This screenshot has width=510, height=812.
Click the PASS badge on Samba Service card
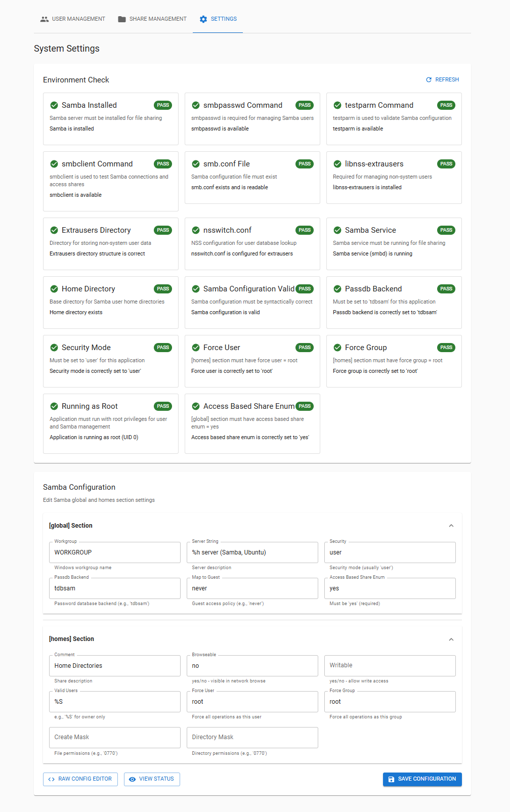point(446,230)
